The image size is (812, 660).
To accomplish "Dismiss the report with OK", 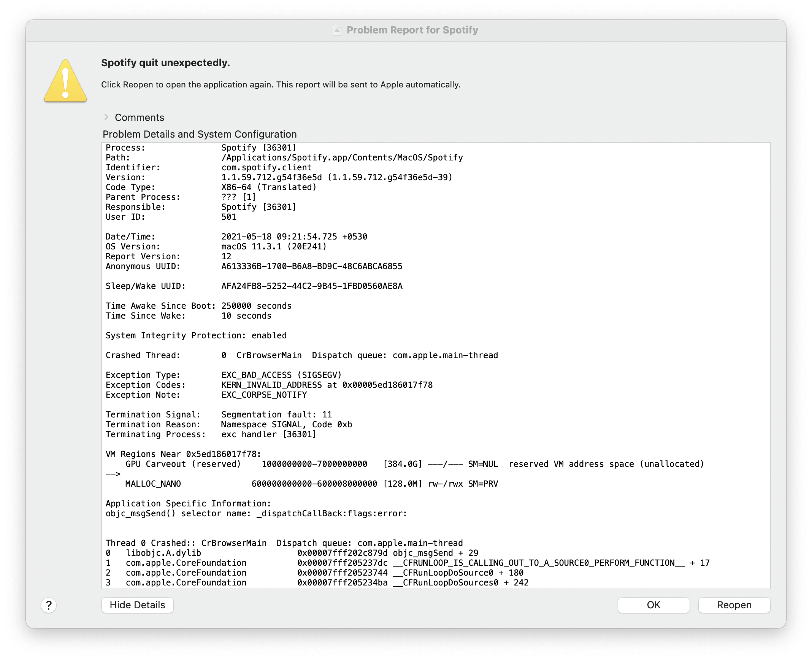I will pos(653,605).
